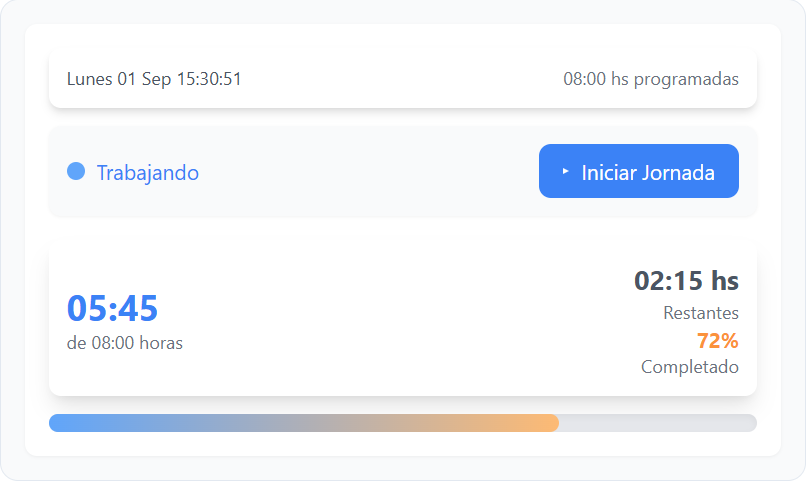Click empty space in the date header card
This screenshot has width=806, height=481.
pyautogui.click(x=400, y=79)
